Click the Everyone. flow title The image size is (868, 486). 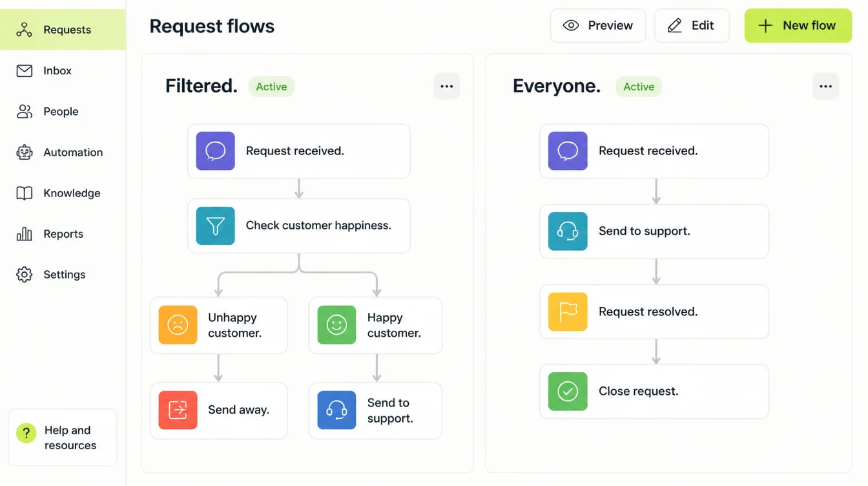pos(557,86)
